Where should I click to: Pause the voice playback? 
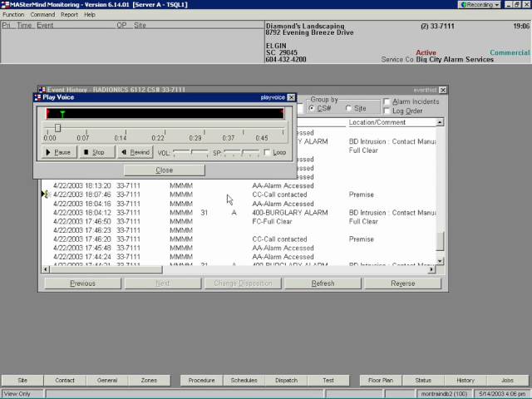59,152
